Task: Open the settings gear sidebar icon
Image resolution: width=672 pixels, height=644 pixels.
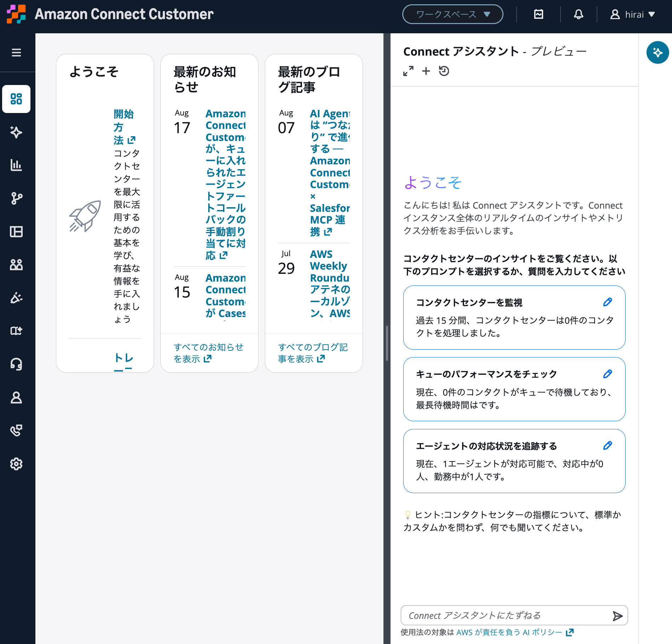Action: [x=16, y=464]
